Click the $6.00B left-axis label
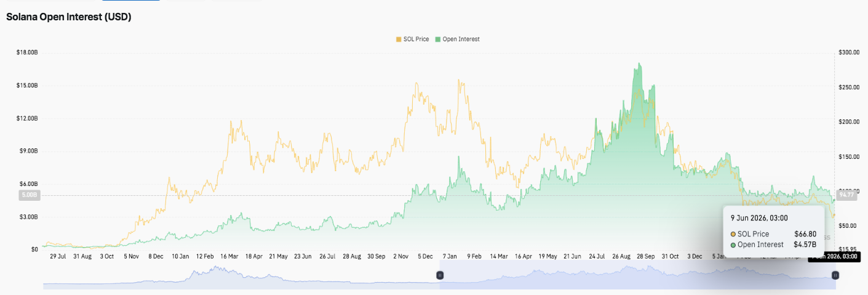Viewport: 868px width, 295px height. tap(30, 184)
